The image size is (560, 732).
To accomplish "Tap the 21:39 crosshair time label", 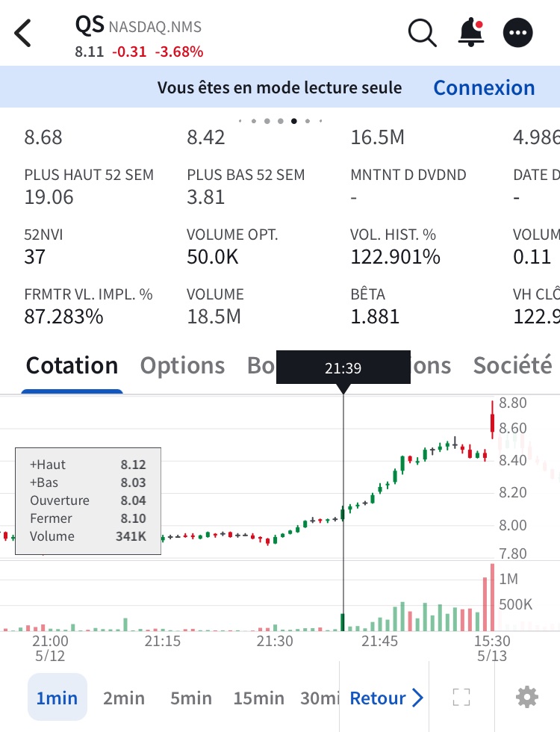I will coord(343,367).
